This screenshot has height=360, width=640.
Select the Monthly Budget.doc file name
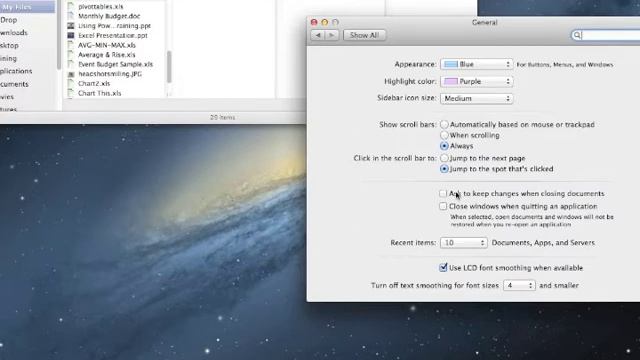click(109, 16)
